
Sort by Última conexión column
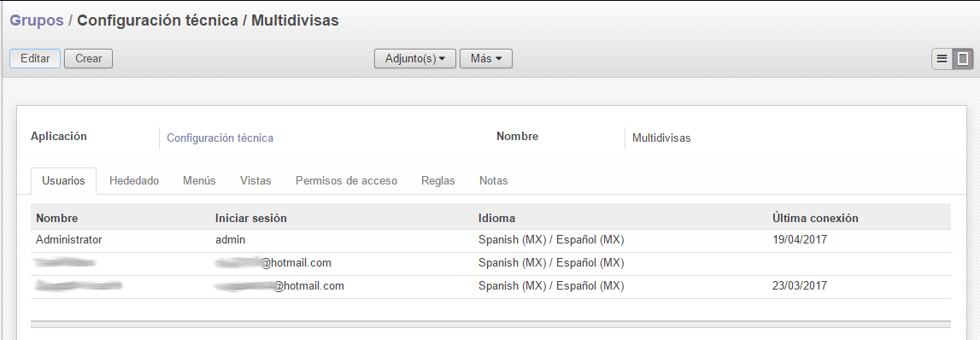tap(815, 218)
